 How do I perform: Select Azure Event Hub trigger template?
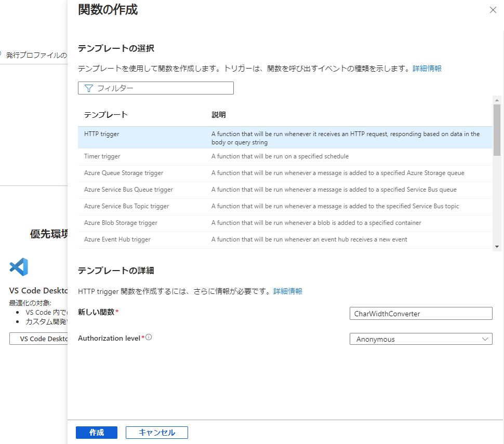[117, 239]
